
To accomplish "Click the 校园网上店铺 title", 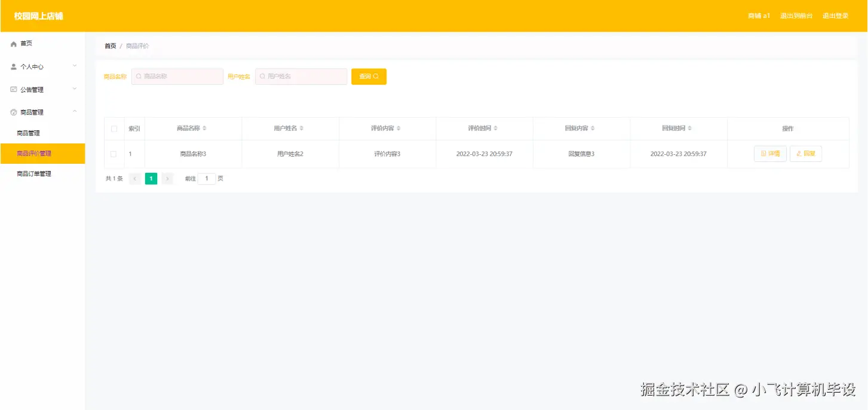I will [x=38, y=16].
